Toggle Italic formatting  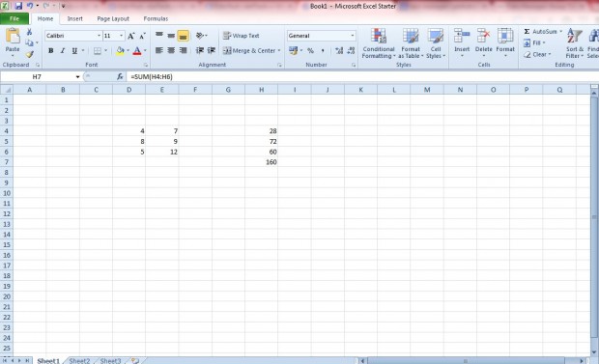click(62, 51)
